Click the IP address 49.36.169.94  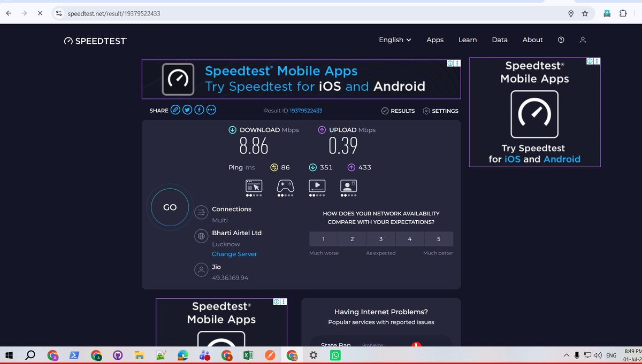pyautogui.click(x=230, y=278)
